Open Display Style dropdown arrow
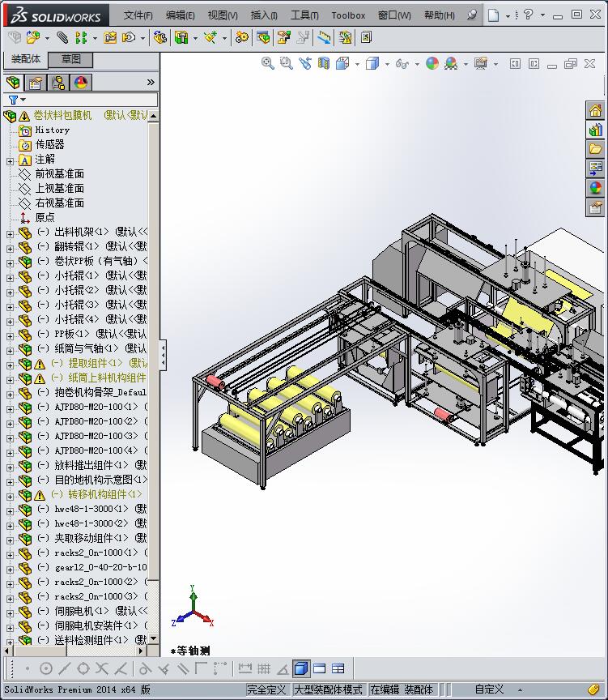 click(x=387, y=64)
